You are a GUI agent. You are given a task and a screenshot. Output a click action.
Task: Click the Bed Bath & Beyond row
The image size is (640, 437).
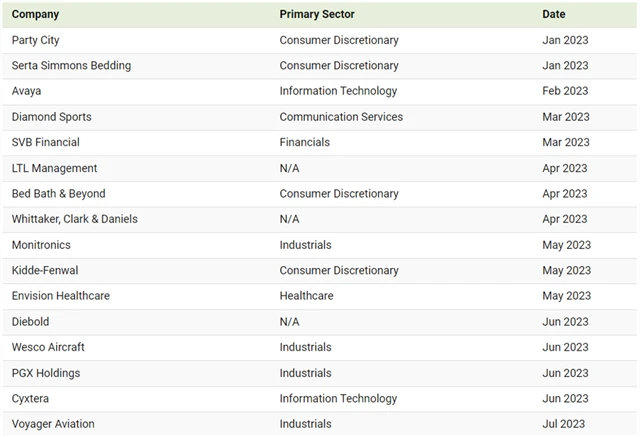[58, 194]
